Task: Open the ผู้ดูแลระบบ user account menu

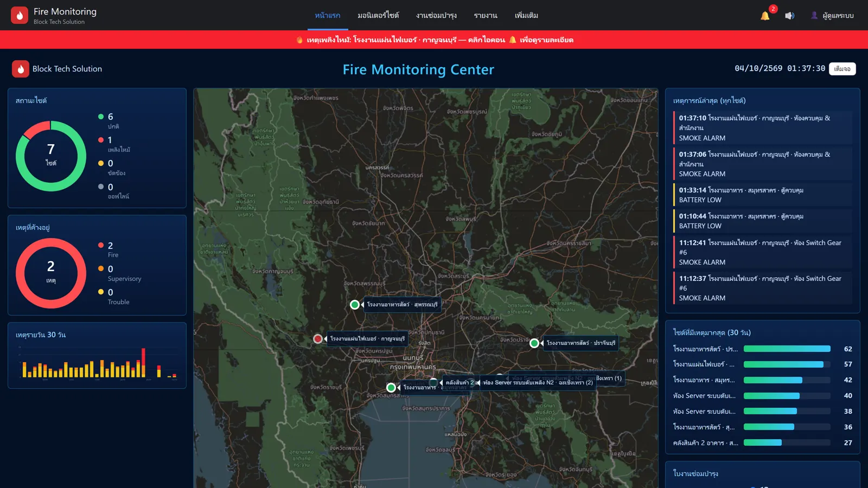Action: coord(832,16)
